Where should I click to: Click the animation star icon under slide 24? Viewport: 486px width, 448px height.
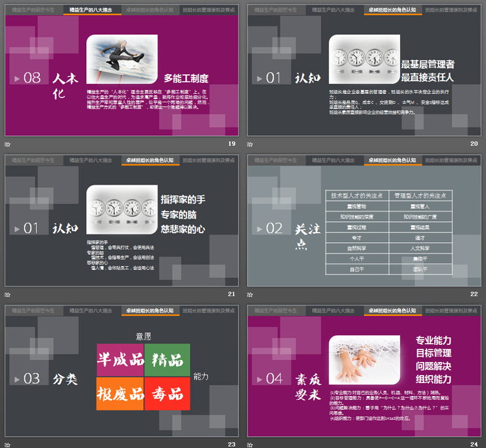250,445
